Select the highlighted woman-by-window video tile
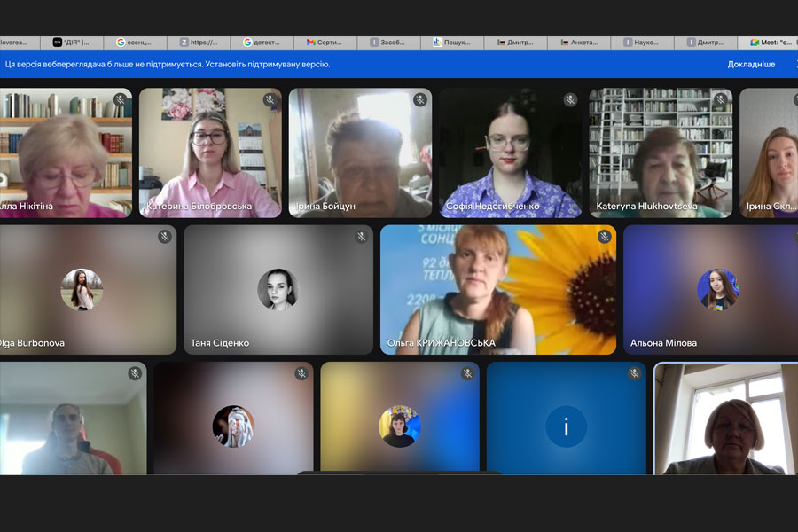This screenshot has height=532, width=798. (725, 419)
